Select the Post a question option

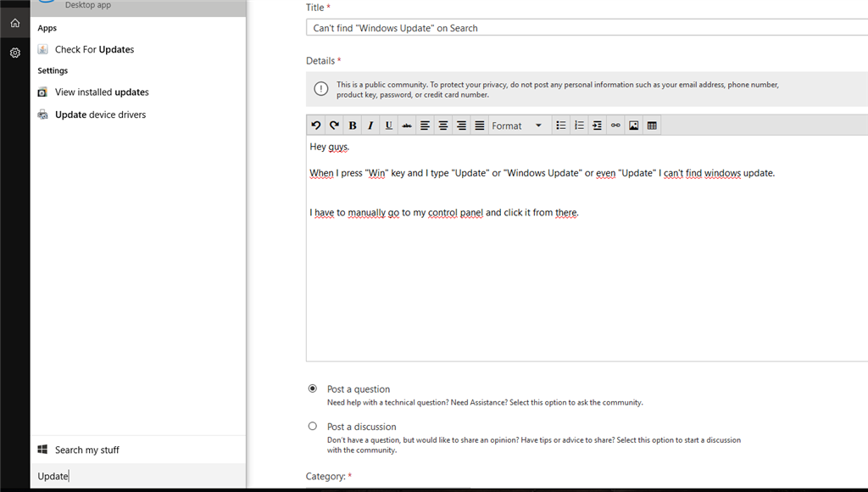click(x=313, y=389)
